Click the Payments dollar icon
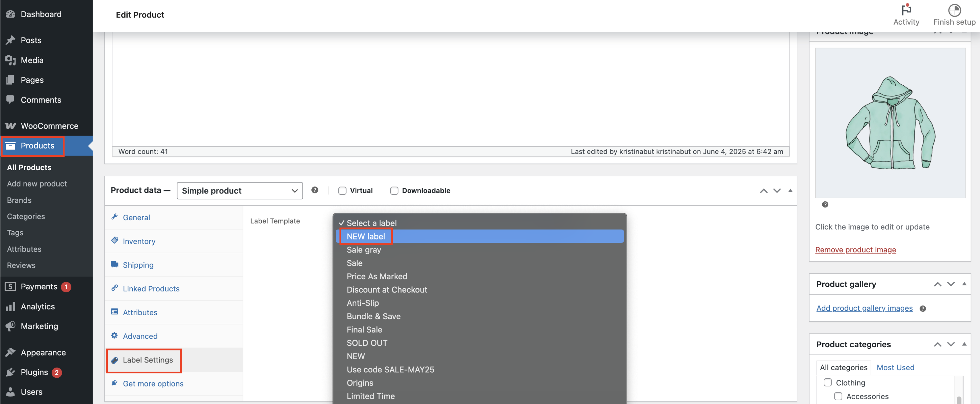 click(x=10, y=287)
